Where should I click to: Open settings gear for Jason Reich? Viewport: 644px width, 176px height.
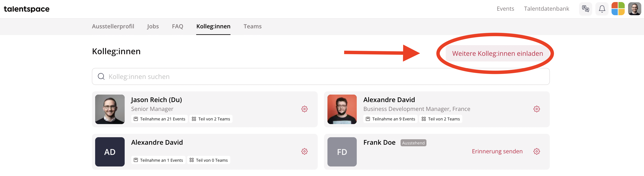pyautogui.click(x=304, y=109)
